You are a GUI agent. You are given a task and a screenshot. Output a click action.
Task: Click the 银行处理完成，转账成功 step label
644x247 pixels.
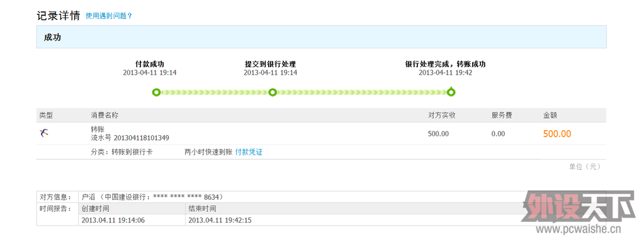pyautogui.click(x=446, y=64)
